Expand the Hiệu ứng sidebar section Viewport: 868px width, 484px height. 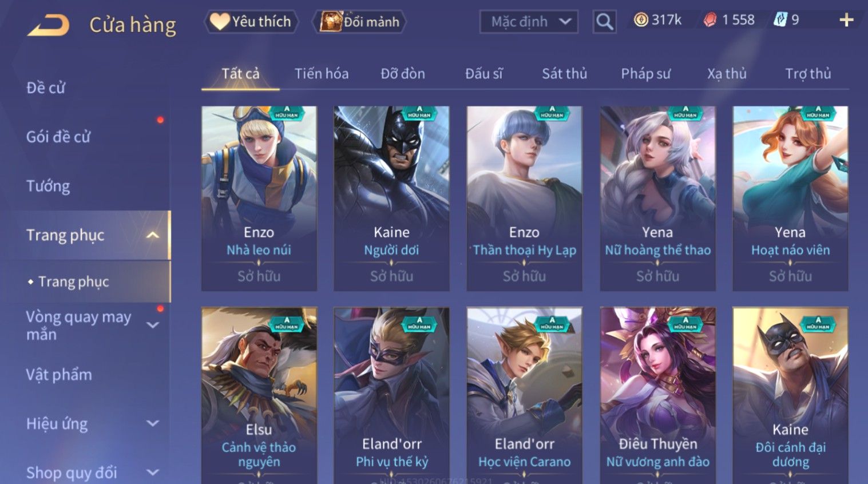(152, 423)
